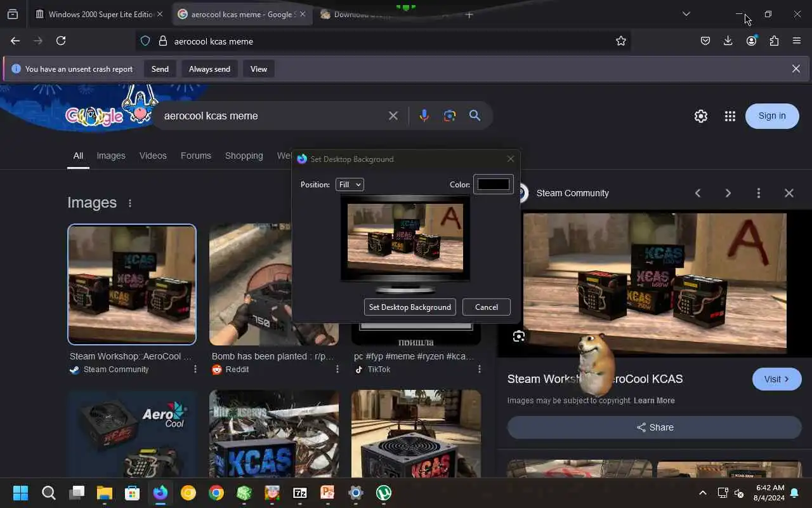Open the Firefox account icon
Image resolution: width=812 pixels, height=508 pixels.
coord(751,41)
